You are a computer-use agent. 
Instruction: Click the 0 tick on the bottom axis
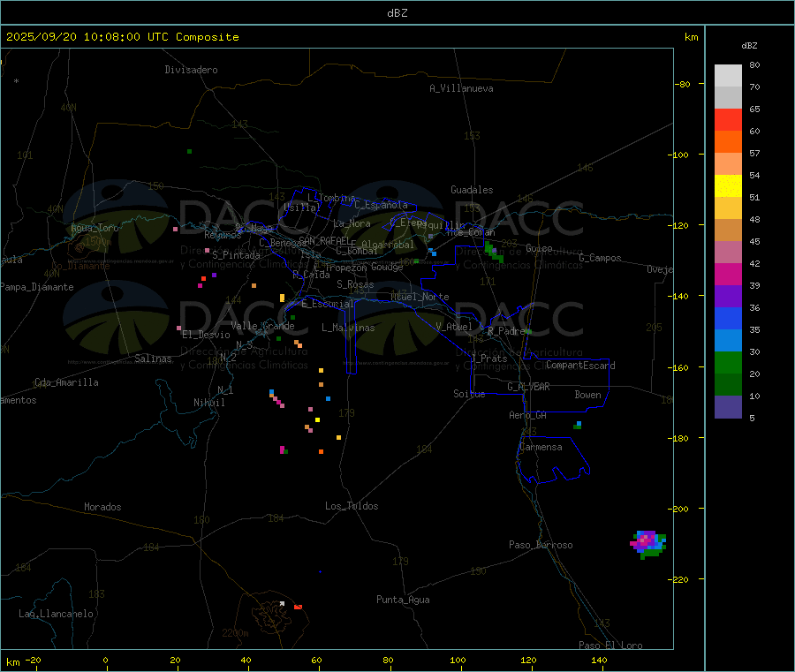tap(105, 660)
